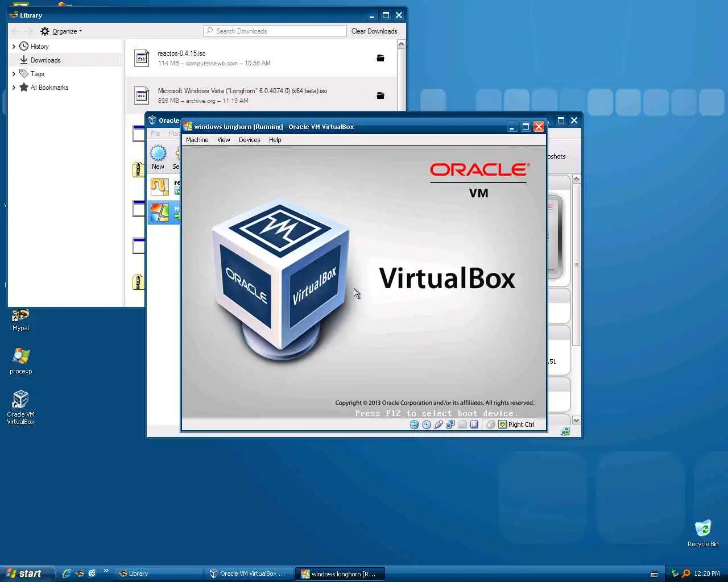The width and height of the screenshot is (728, 582).
Task: Select the windows longhorn VM in the manager list
Action: (x=164, y=213)
